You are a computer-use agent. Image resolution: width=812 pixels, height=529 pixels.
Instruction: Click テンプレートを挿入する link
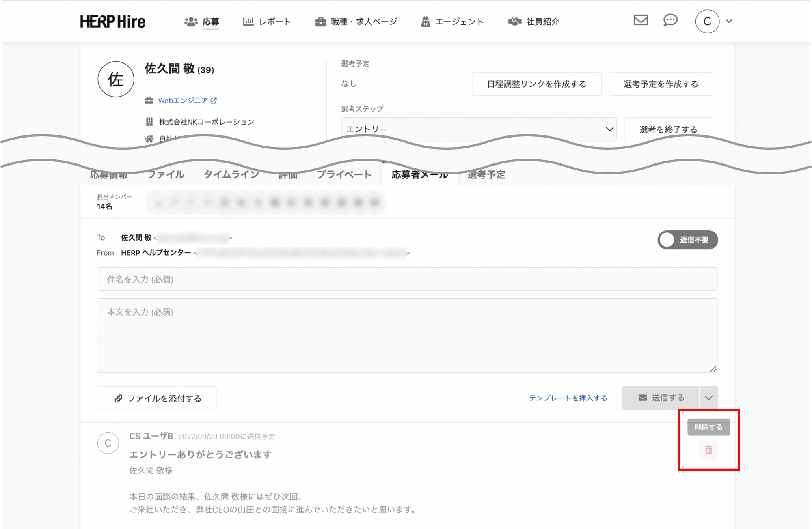click(x=568, y=398)
